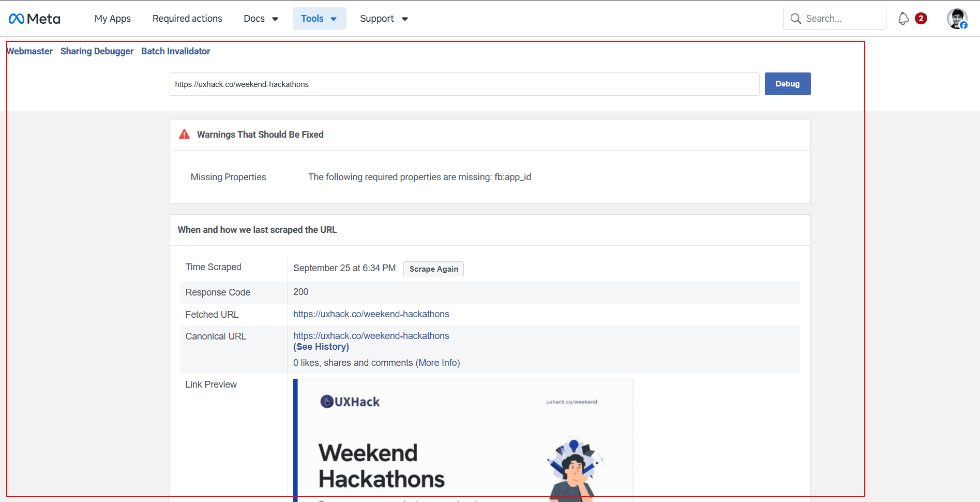Click the Meta logo
Image resolution: width=980 pixels, height=502 pixels.
click(35, 19)
